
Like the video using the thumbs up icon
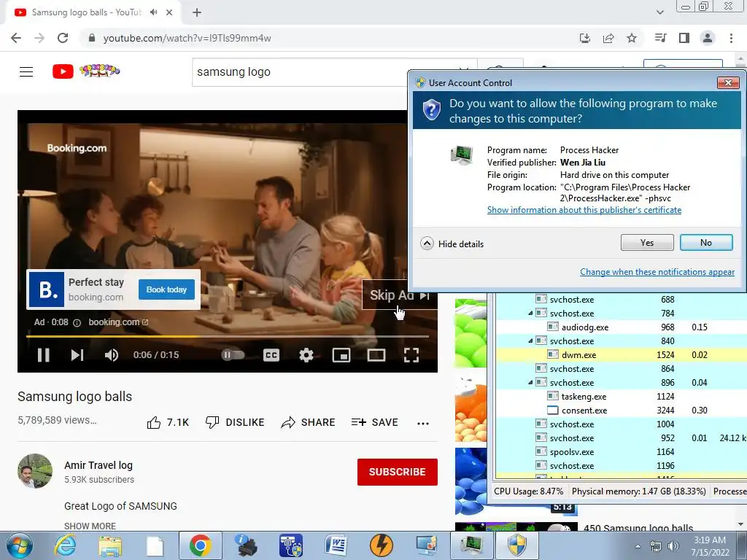pos(154,422)
